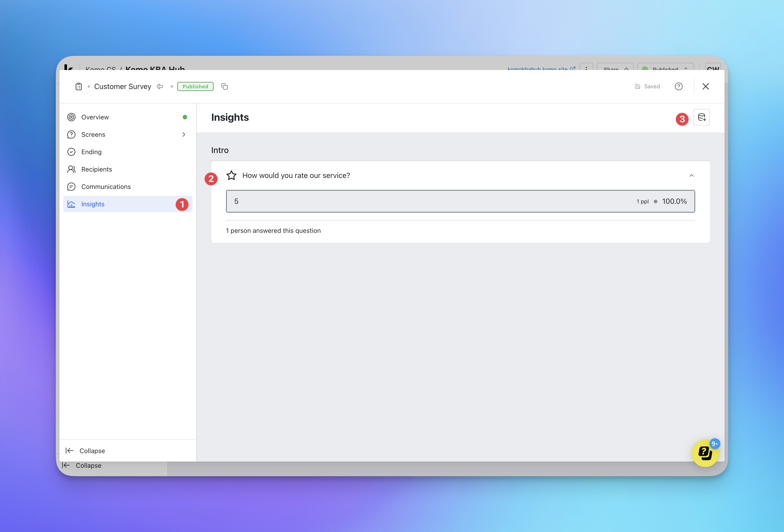Open the Overview section
The image size is (784, 532).
click(95, 117)
